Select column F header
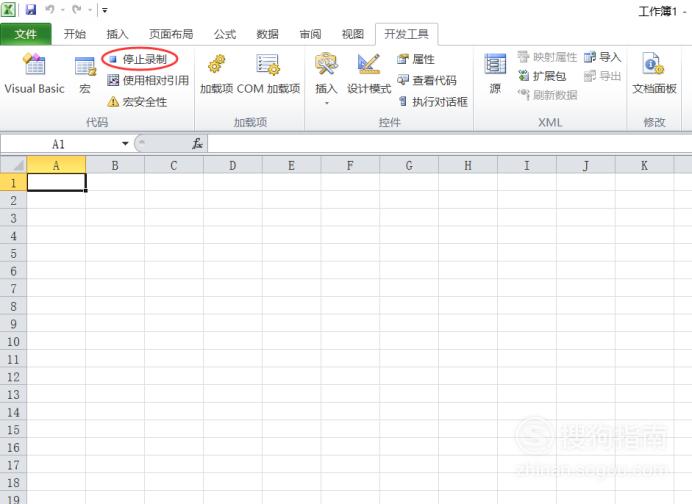This screenshot has height=504, width=692. (x=350, y=165)
